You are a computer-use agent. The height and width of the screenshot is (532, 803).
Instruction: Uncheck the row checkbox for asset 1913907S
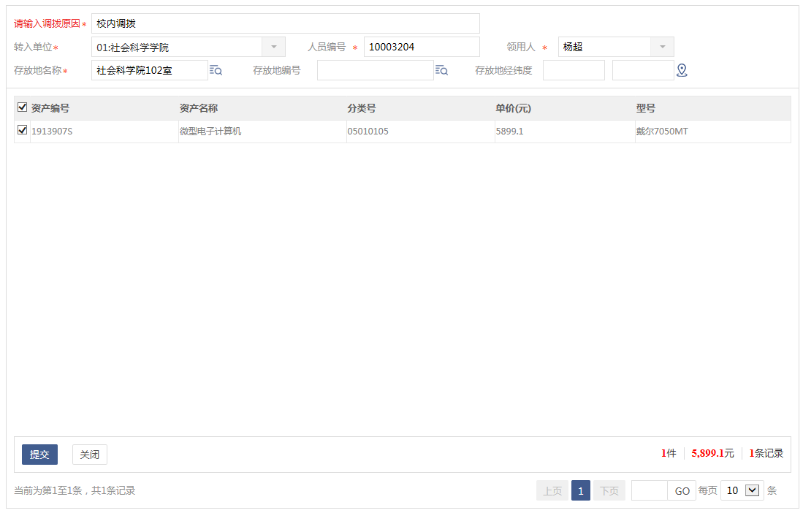coord(22,130)
